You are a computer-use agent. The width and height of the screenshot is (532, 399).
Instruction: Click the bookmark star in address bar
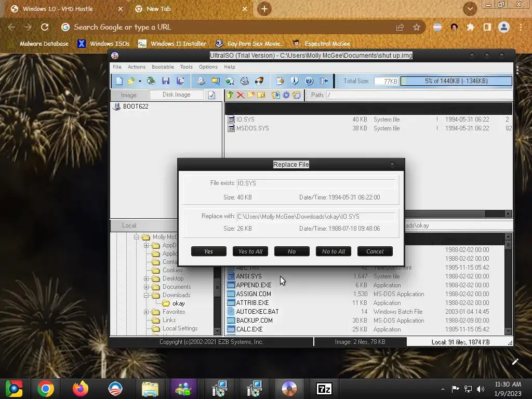click(417, 27)
